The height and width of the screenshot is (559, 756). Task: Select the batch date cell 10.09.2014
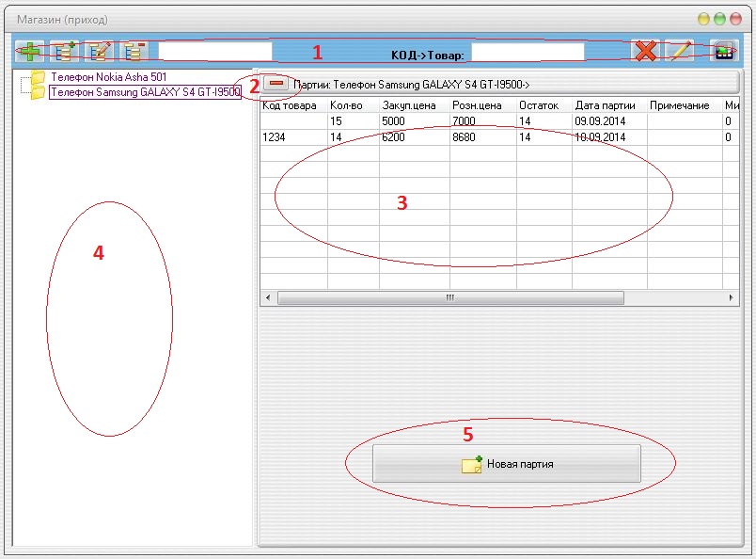tap(610, 137)
